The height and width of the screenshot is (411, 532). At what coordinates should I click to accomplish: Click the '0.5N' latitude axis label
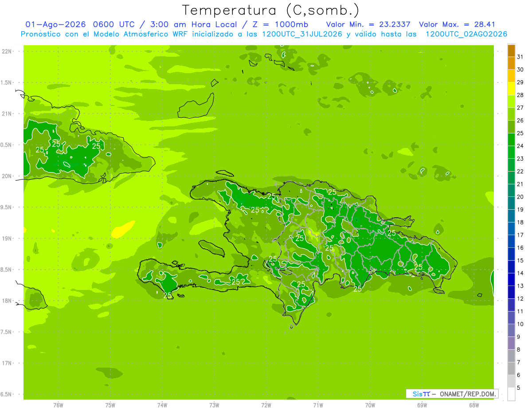pyautogui.click(x=6, y=145)
